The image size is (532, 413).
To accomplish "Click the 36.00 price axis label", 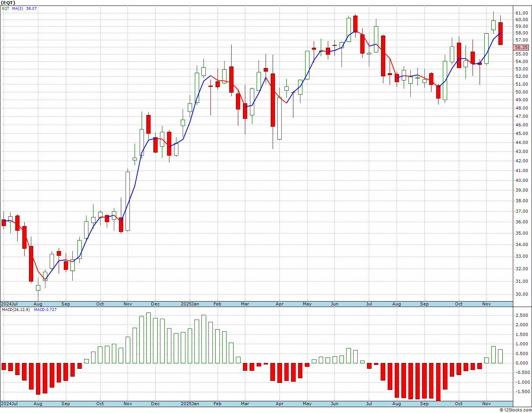I will [x=521, y=222].
